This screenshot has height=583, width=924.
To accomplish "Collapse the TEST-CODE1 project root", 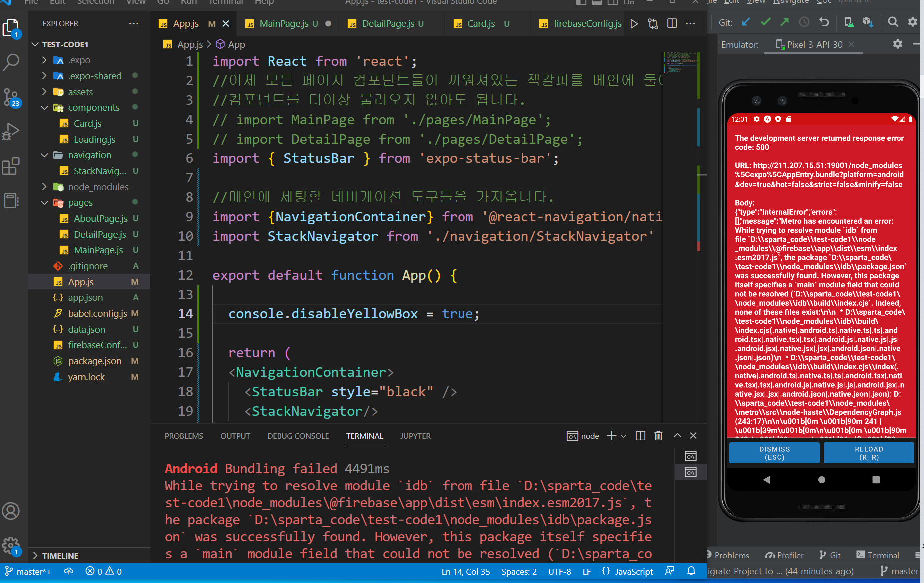I will 35,44.
